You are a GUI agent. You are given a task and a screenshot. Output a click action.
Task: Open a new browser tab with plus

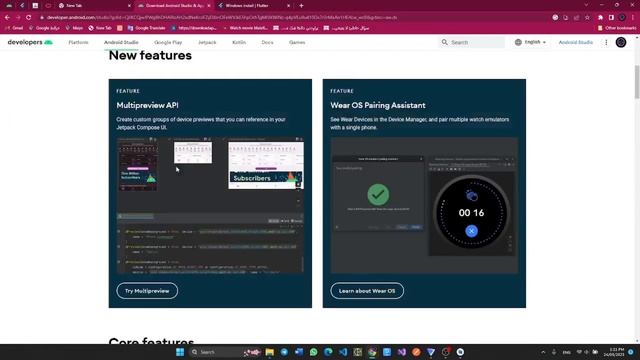pos(301,6)
